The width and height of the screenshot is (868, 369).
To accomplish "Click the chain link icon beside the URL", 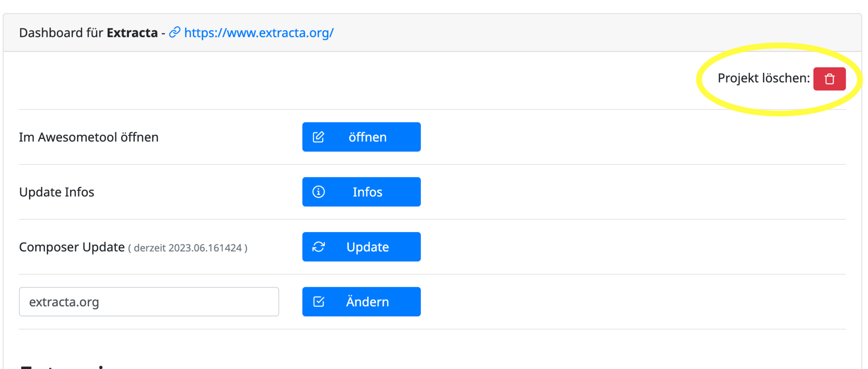I will [175, 33].
